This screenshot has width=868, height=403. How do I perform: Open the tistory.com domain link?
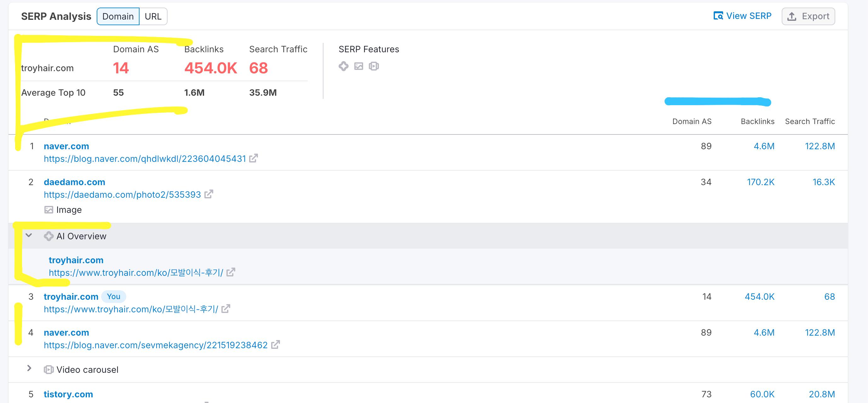[x=68, y=394]
